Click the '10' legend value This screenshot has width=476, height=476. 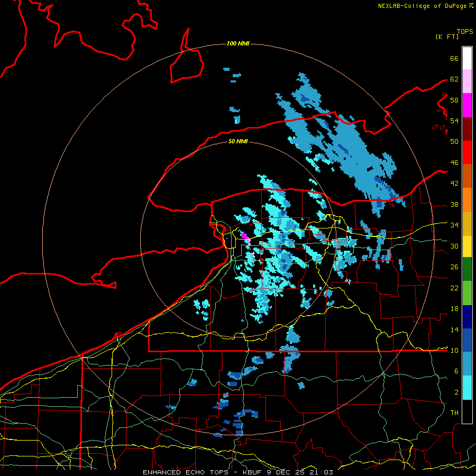[454, 351]
